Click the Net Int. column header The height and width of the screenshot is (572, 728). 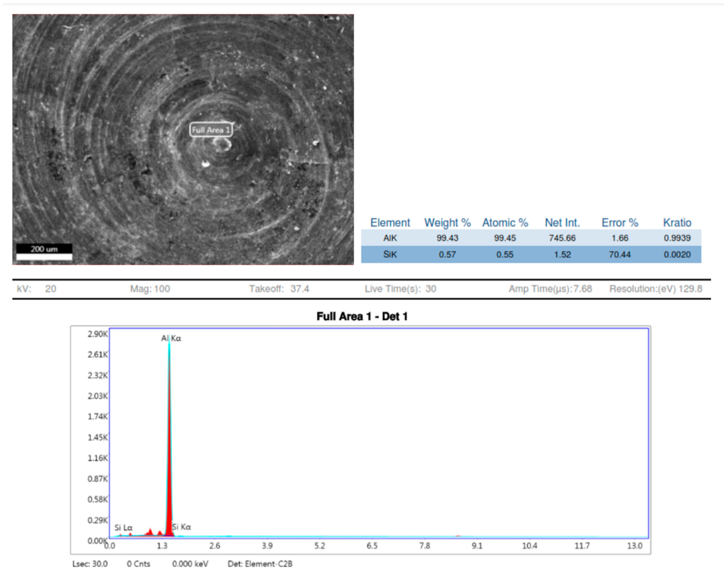point(562,223)
